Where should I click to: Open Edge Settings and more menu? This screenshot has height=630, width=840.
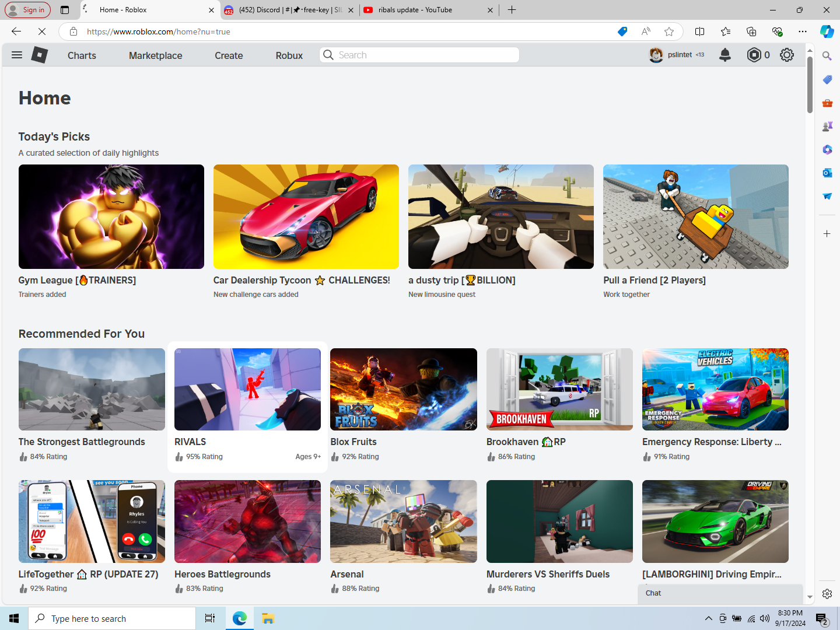click(803, 32)
